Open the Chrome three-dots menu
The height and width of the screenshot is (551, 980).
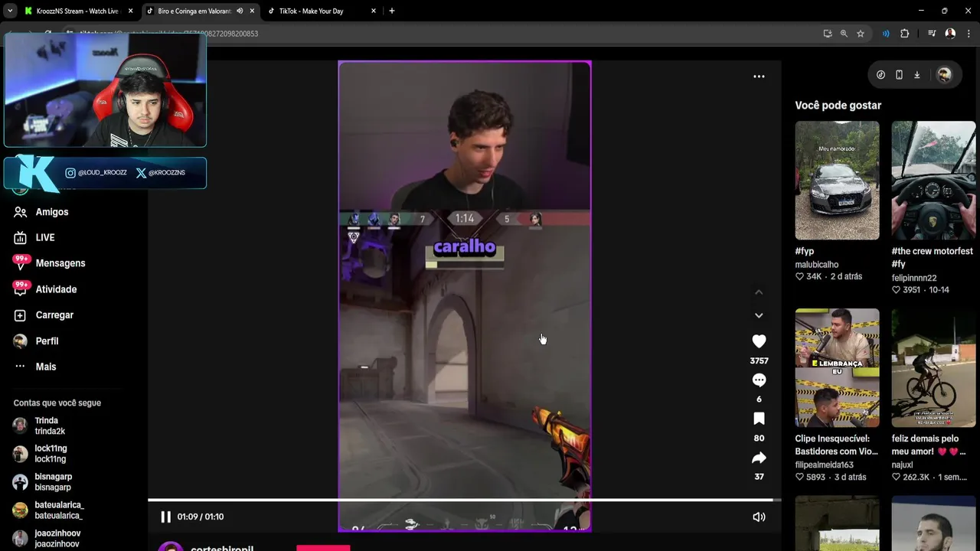pyautogui.click(x=969, y=34)
